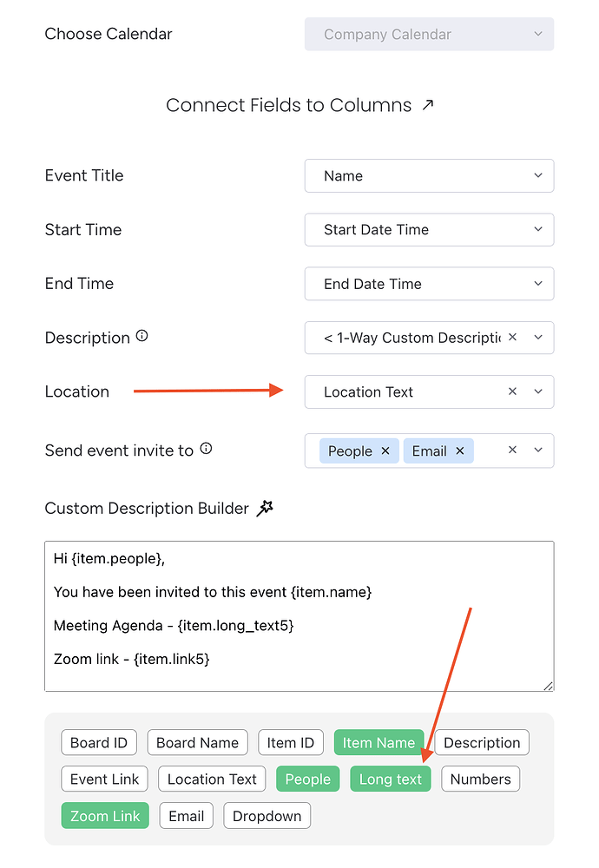The width and height of the screenshot is (599, 868).
Task: Click info icon beside Send event invite to
Action: [206, 449]
